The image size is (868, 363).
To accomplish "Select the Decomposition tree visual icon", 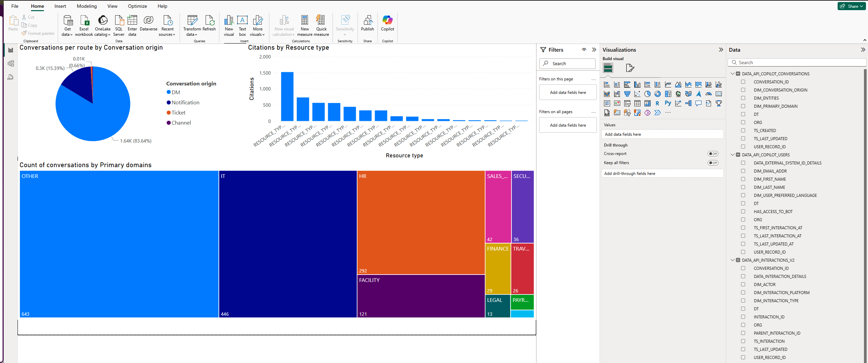I will pyautogui.click(x=688, y=103).
